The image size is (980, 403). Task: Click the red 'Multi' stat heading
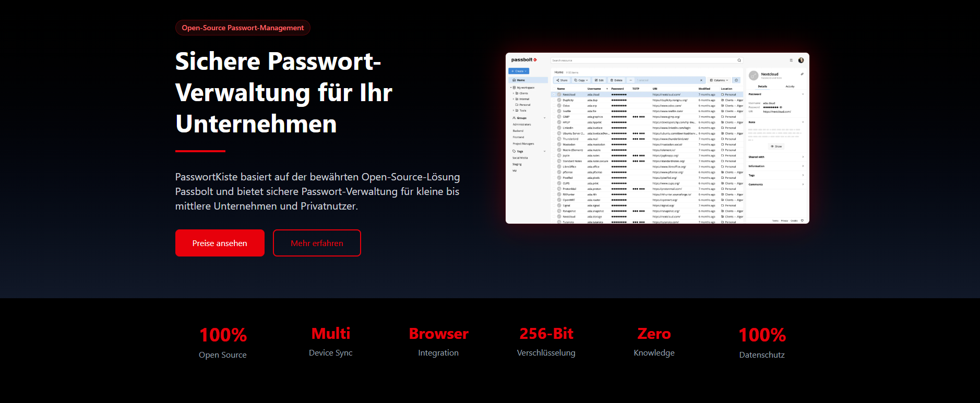331,334
